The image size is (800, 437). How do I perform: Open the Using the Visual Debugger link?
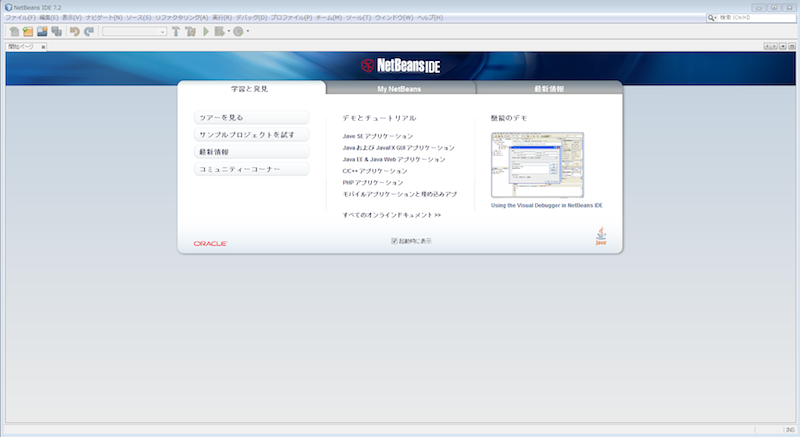(546, 205)
